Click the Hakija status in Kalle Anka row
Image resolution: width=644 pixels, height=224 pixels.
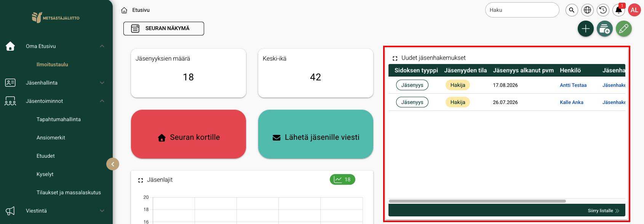point(458,102)
